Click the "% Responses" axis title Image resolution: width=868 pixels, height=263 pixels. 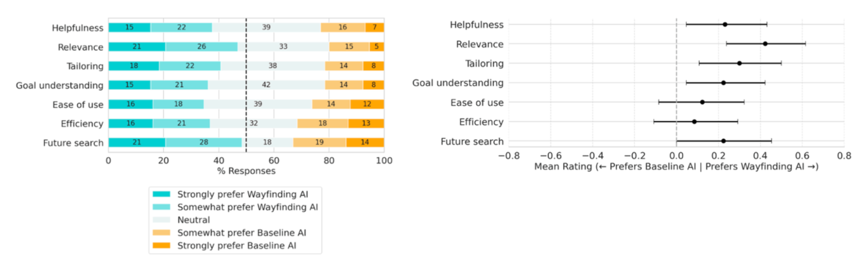coord(246,171)
